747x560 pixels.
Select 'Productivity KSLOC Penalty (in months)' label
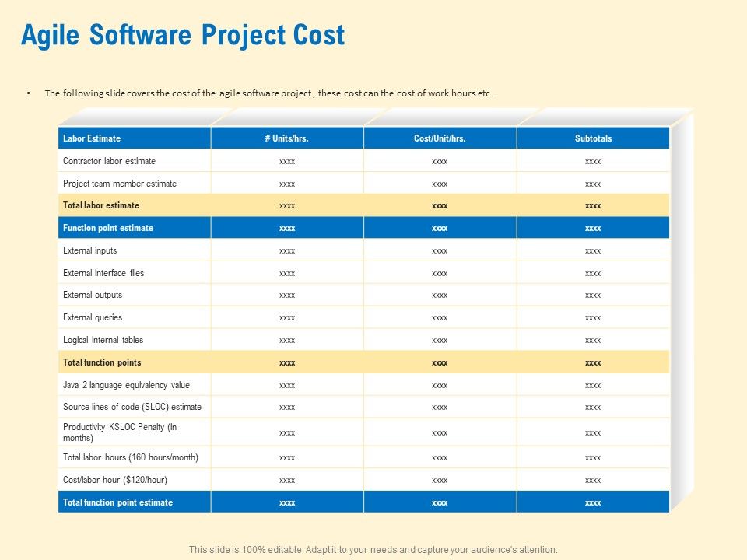(120, 432)
